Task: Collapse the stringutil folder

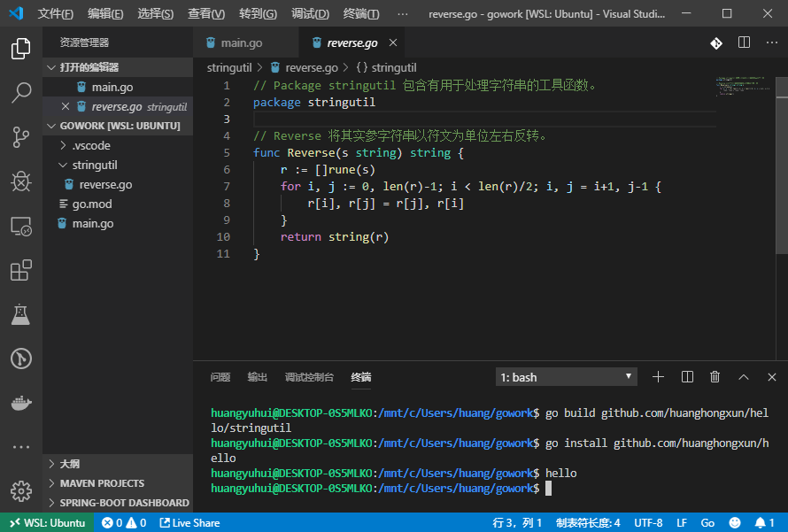Action: click(x=118, y=165)
